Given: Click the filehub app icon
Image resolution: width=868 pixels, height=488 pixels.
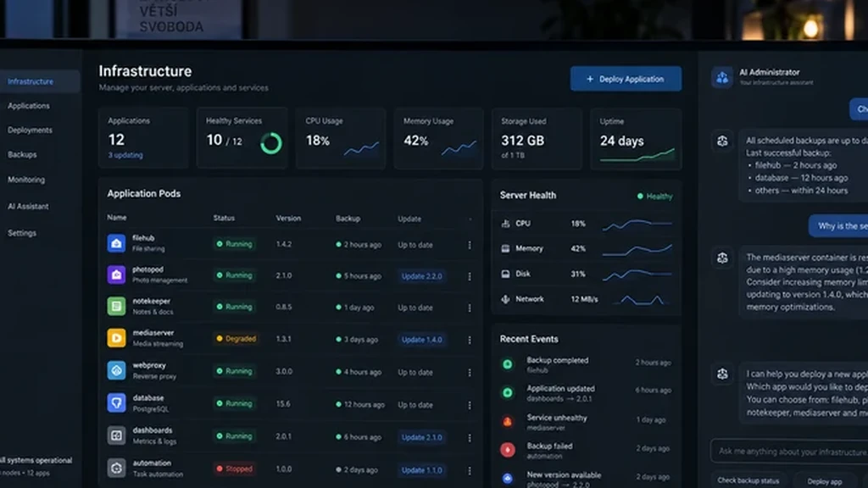Looking at the screenshot, I should tap(116, 243).
